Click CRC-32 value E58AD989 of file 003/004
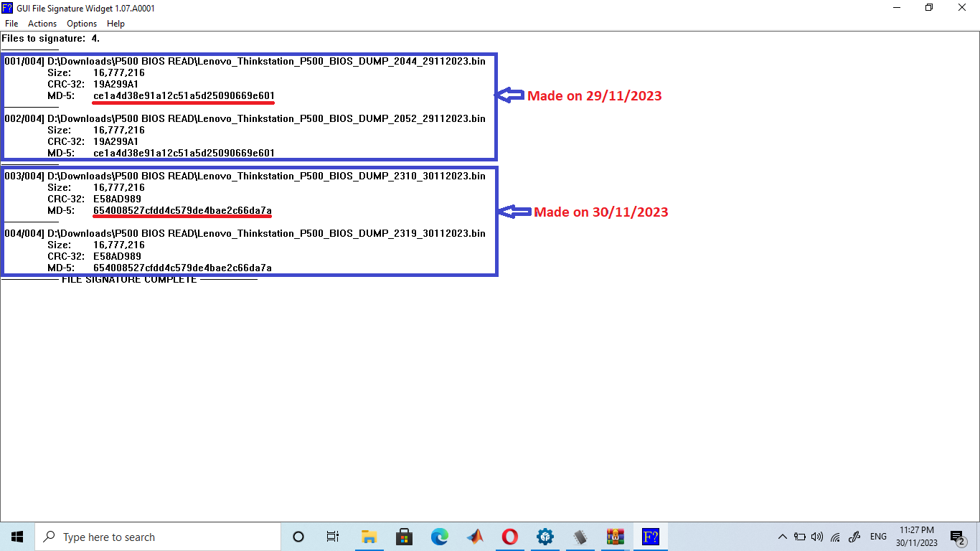The image size is (980, 551). pos(117,199)
